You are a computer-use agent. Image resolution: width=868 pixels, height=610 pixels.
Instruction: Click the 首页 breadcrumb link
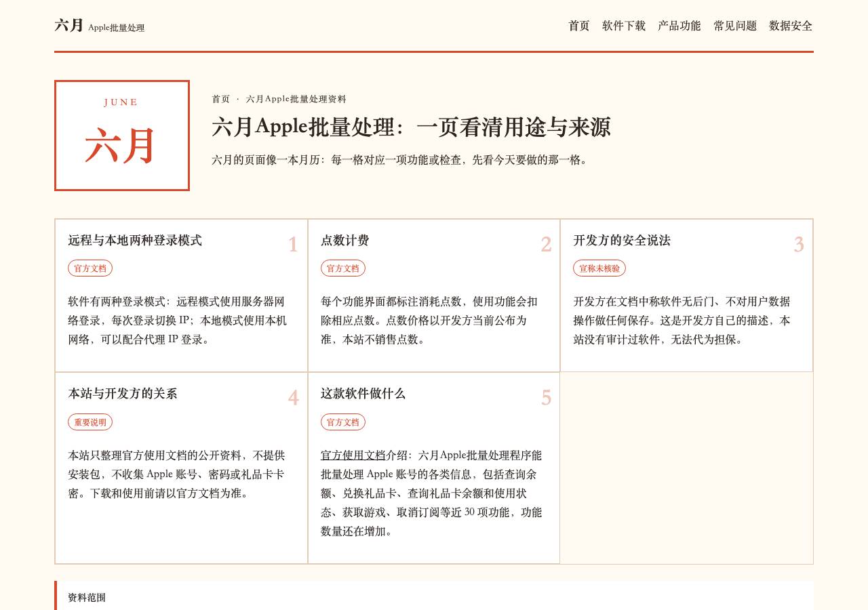pyautogui.click(x=221, y=99)
